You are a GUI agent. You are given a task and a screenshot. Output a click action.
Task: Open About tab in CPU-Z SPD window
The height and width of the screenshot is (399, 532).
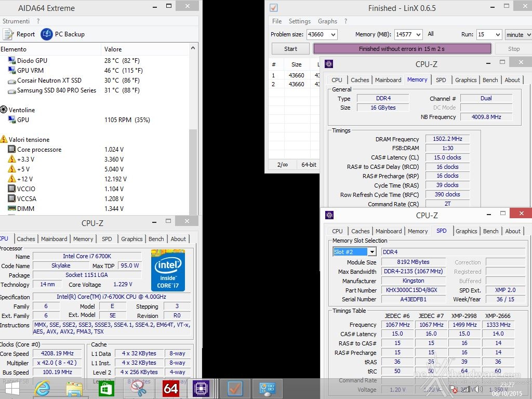point(513,231)
